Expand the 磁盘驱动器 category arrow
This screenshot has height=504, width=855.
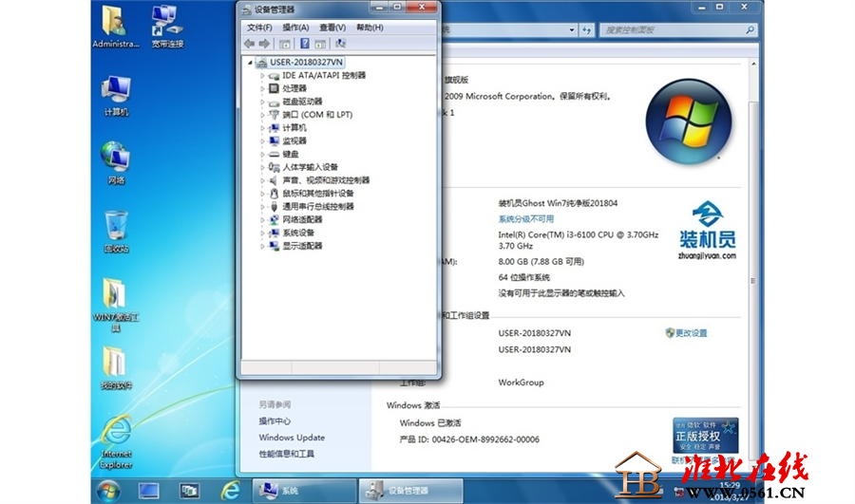[262, 102]
